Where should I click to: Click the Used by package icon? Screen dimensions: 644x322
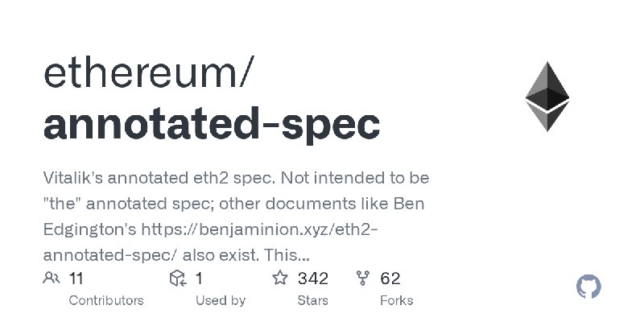pyautogui.click(x=178, y=279)
